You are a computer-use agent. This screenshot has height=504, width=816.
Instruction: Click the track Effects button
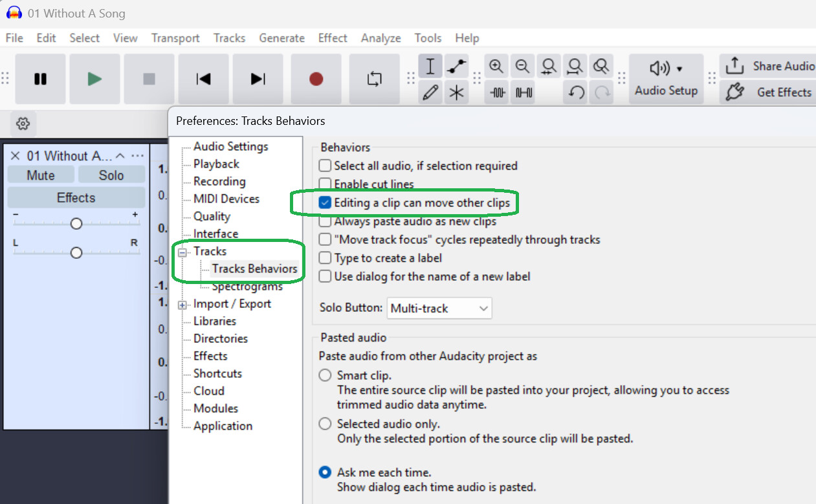pos(76,198)
